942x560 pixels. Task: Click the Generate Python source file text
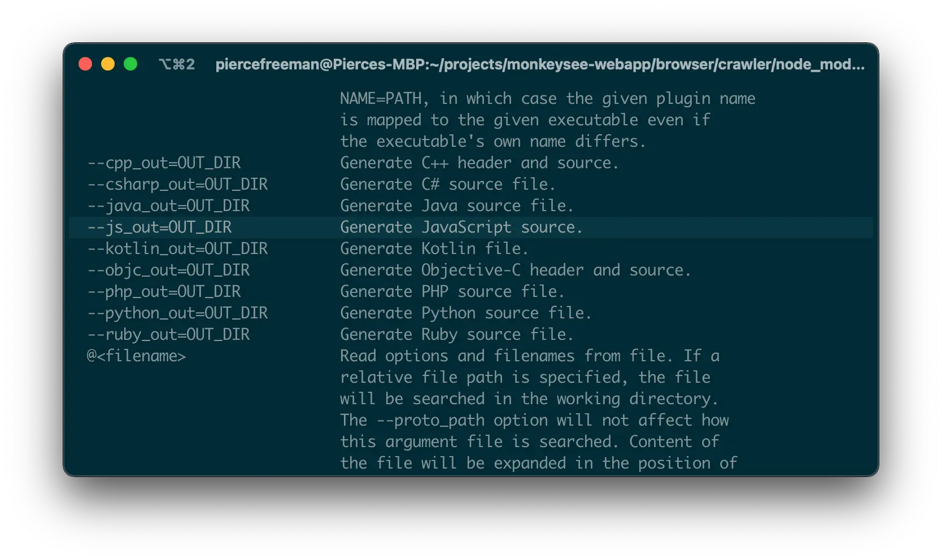[465, 313]
